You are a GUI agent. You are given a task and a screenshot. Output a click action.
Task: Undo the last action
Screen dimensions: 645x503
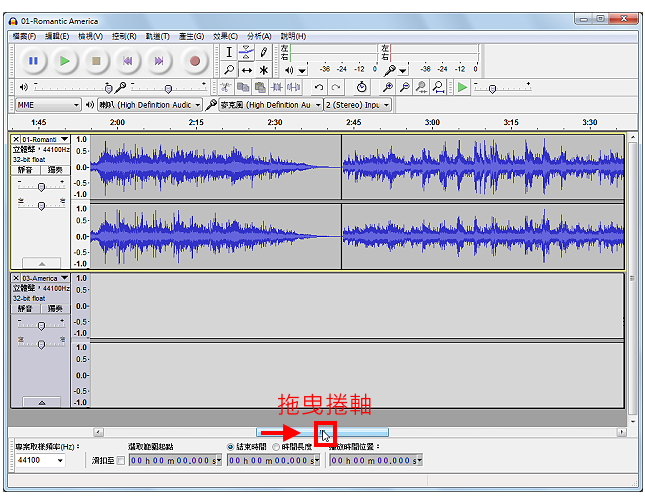[x=318, y=87]
